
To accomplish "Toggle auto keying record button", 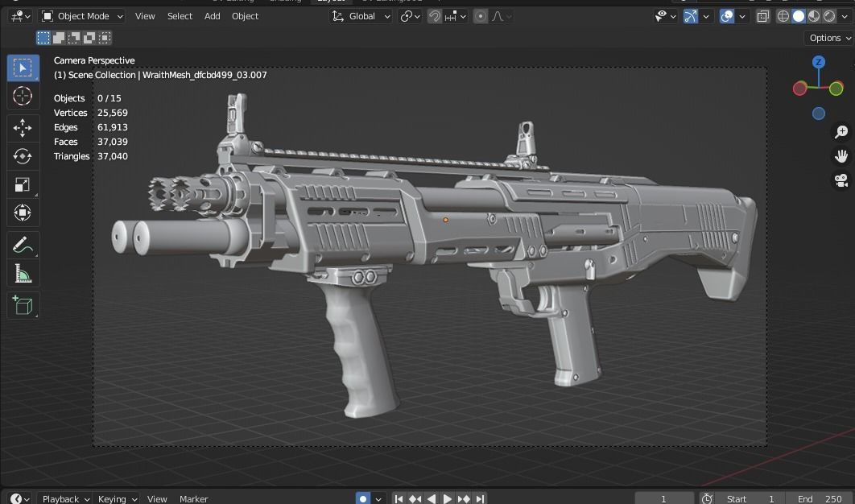I will click(x=362, y=498).
